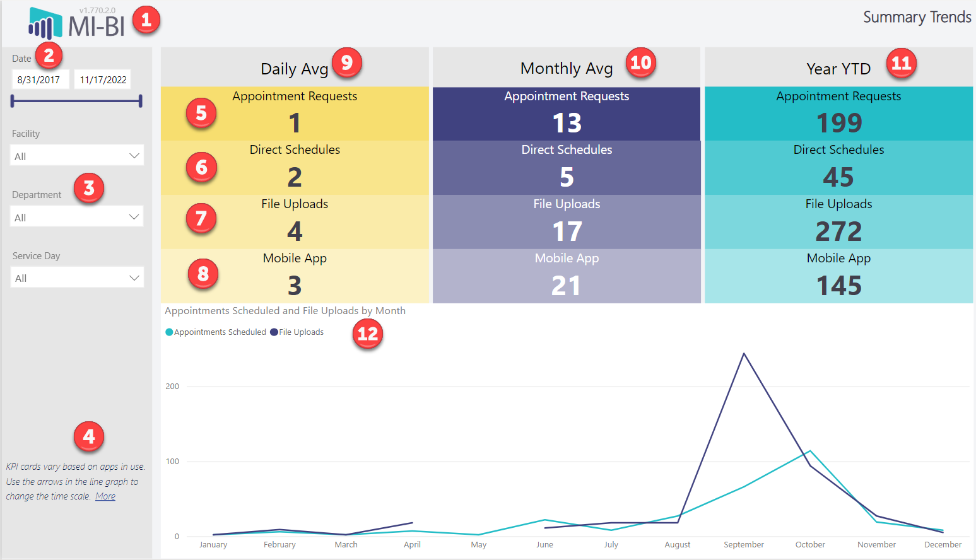The height and width of the screenshot is (560, 976).
Task: Click the September peak on the line chart
Action: coord(744,354)
